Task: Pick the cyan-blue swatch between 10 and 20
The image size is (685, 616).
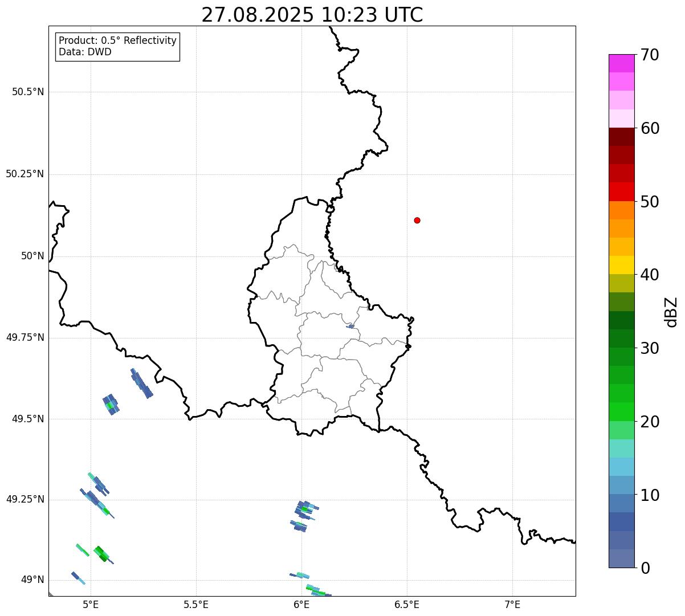Action: point(622,467)
